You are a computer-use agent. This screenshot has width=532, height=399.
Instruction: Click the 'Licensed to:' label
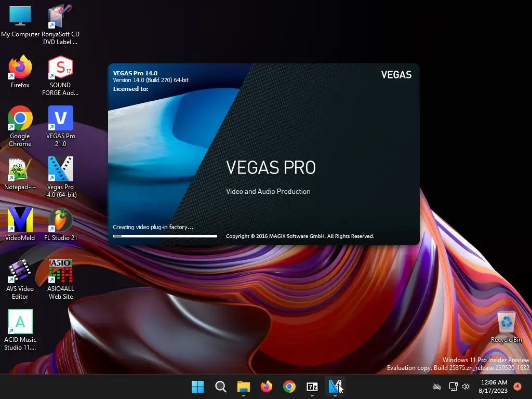[x=130, y=89]
